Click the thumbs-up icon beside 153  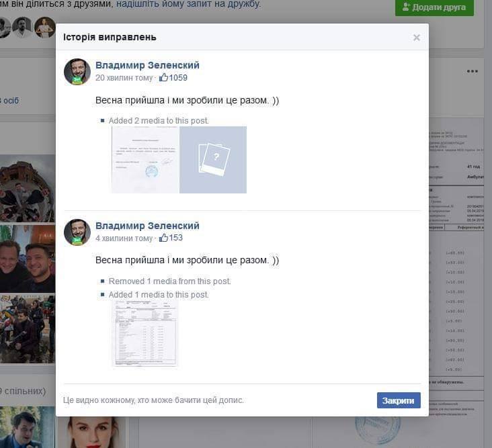coord(163,238)
